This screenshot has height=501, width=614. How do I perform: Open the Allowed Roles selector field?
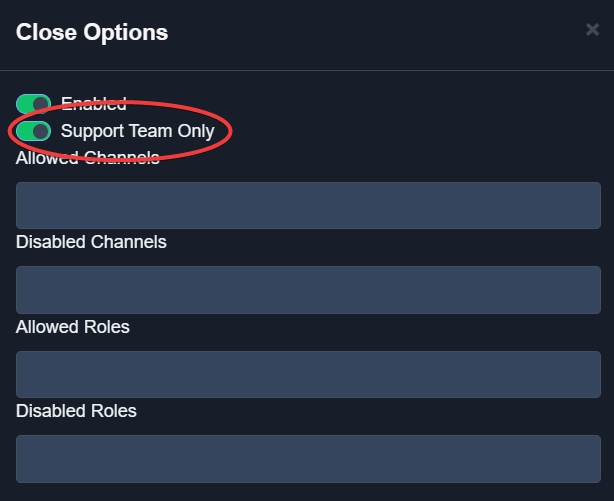(x=308, y=374)
